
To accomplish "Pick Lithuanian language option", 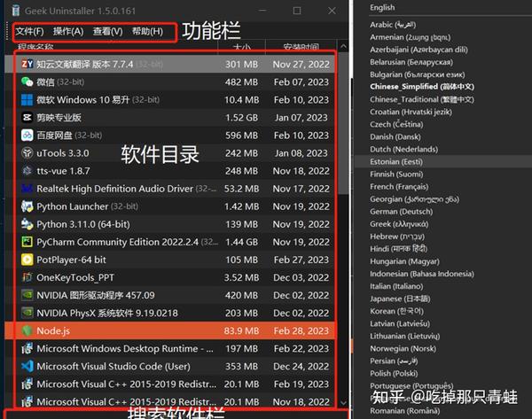I will pyautogui.click(x=405, y=337).
